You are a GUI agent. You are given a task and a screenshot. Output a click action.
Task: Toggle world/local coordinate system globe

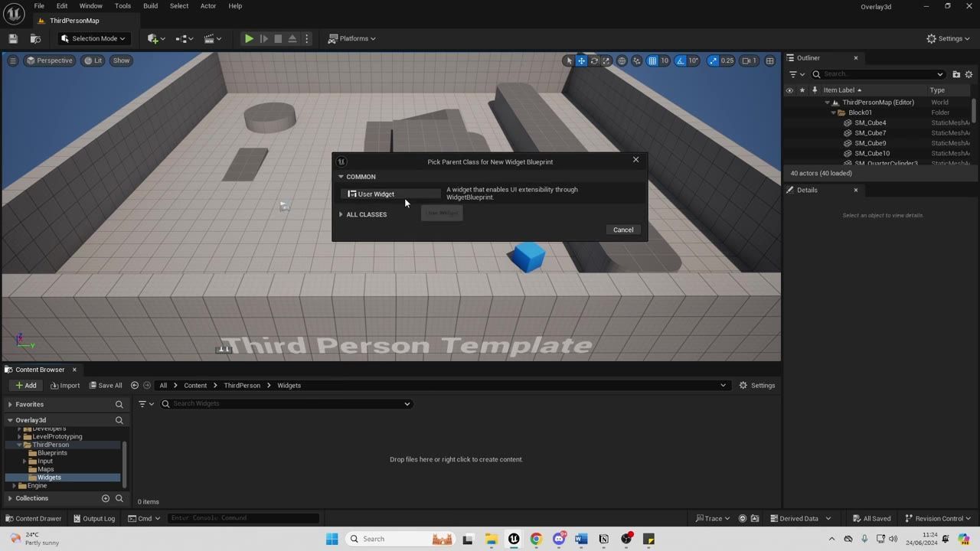coord(622,60)
